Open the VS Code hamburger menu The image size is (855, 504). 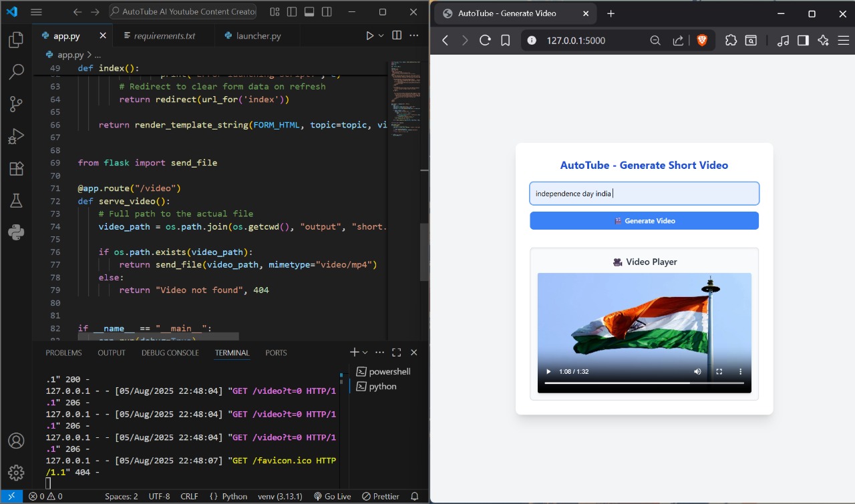click(36, 12)
